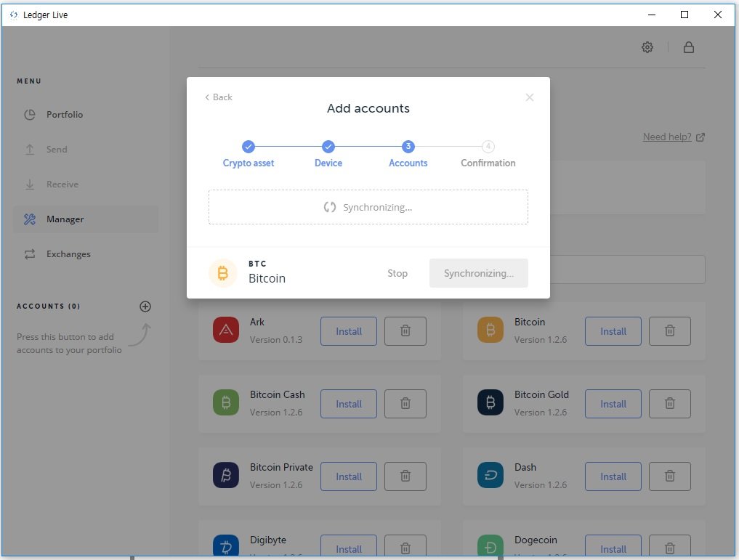Viewport: 739px width, 560px height.
Task: Click the Ark 'Version 0.1.3' text
Action: pos(275,340)
